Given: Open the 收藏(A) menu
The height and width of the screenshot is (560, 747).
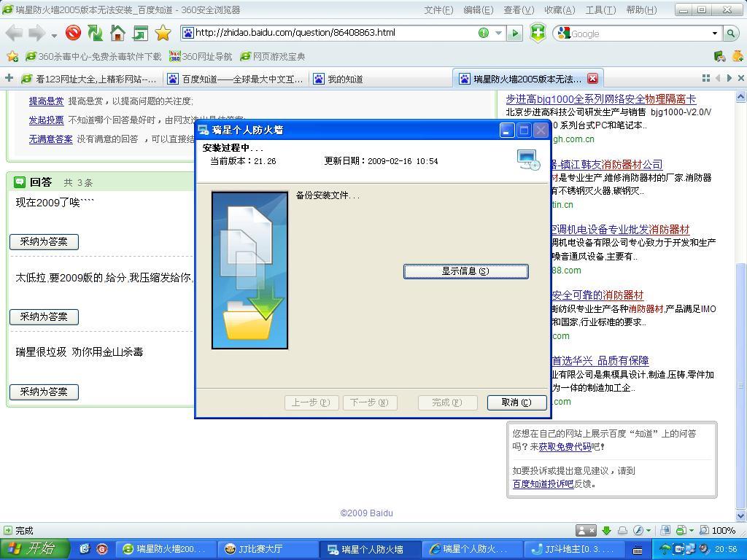Looking at the screenshot, I should (560, 10).
